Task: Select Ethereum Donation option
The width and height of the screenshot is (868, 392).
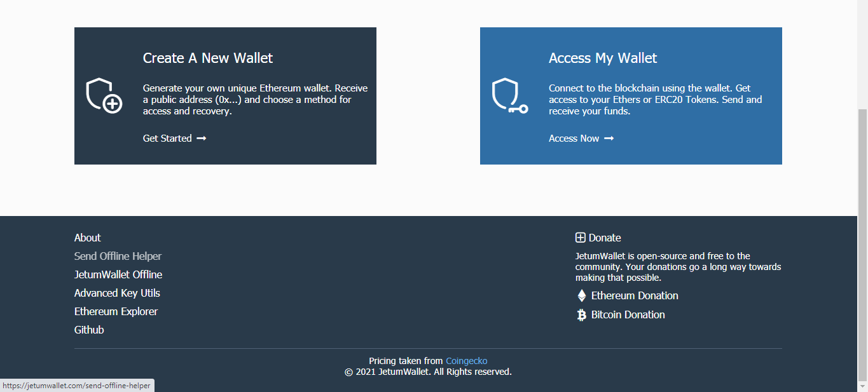Action: pos(635,295)
